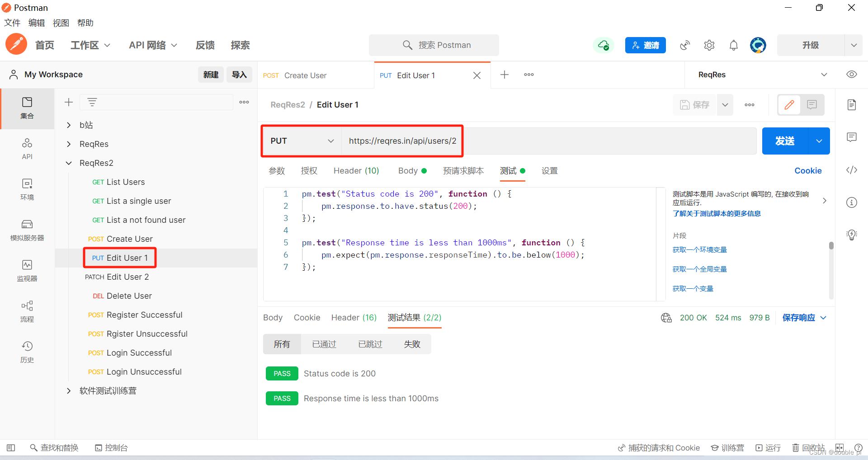Open the settings gear icon

[709, 45]
